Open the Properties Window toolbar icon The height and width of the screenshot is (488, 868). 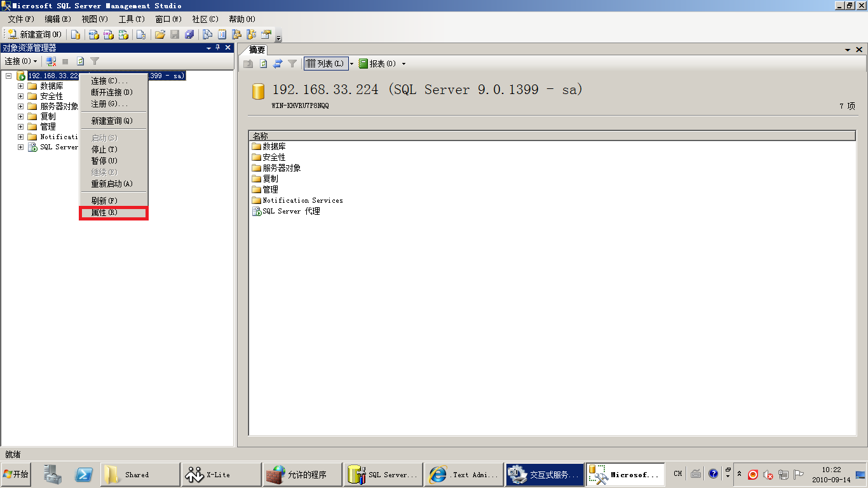(x=266, y=34)
